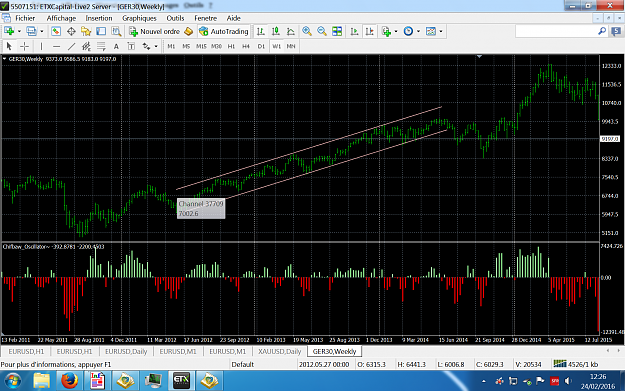Select the vertical line tool
Viewport: 625px width, 391px height.
(41, 46)
